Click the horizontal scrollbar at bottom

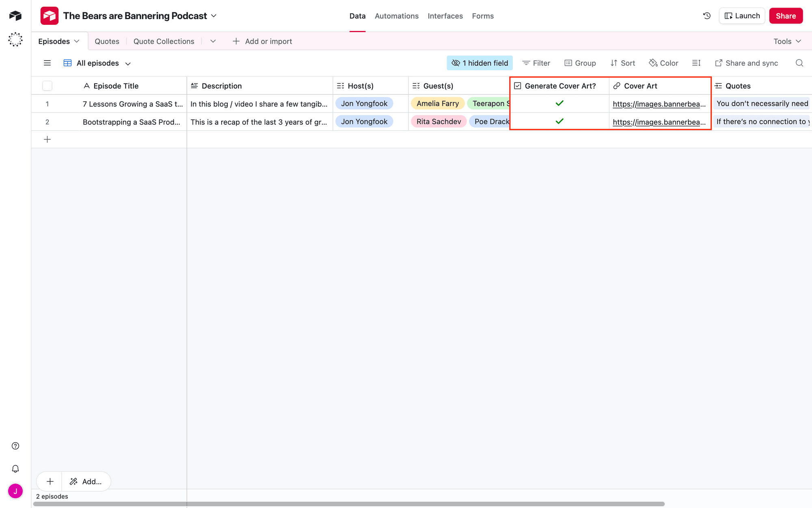(x=348, y=504)
